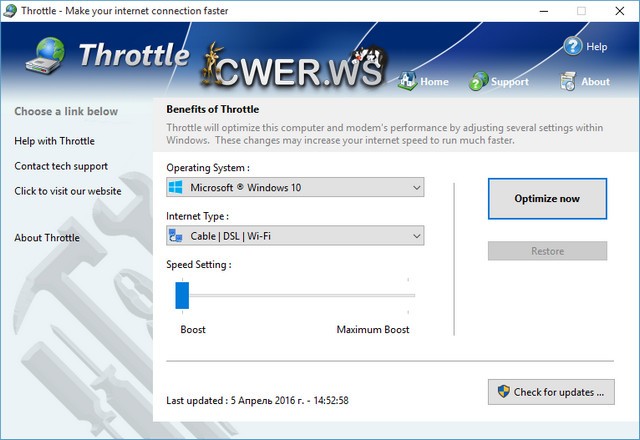Click the Windows logo in OS dropdown
This screenshot has width=640, height=440.
pyautogui.click(x=176, y=188)
